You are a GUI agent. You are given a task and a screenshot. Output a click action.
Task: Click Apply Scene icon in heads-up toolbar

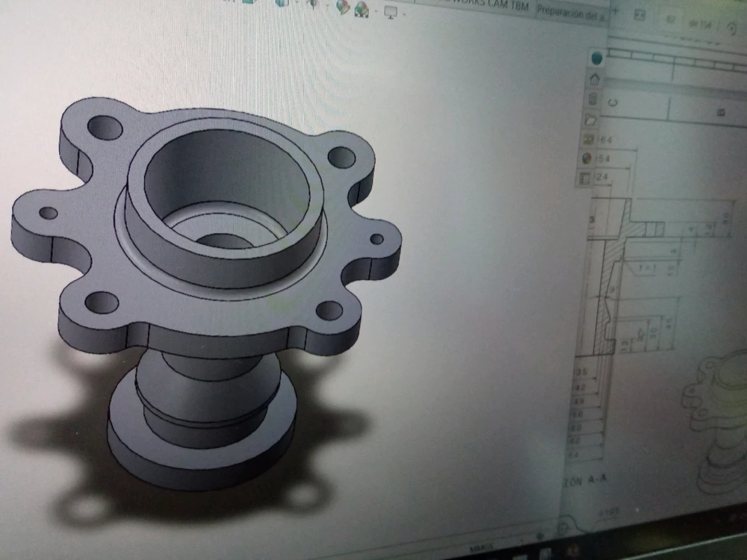point(362,9)
